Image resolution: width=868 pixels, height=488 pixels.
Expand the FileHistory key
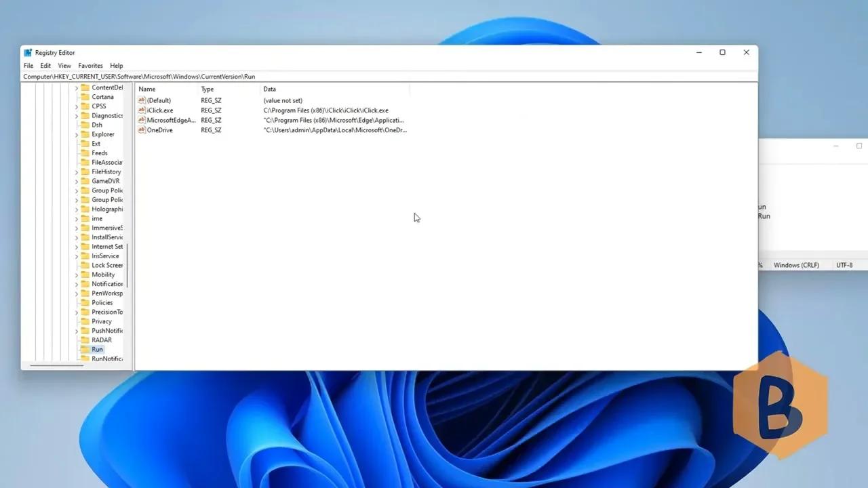tap(76, 171)
